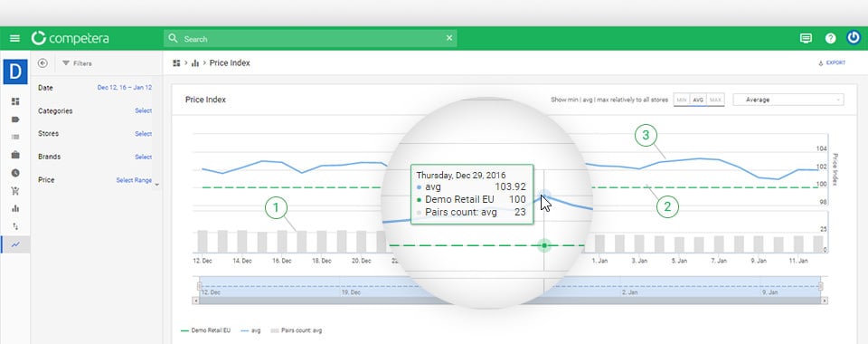Screen dimensions: 868x344
Task: Open the shopping cart sidebar icon
Action: coord(15,191)
